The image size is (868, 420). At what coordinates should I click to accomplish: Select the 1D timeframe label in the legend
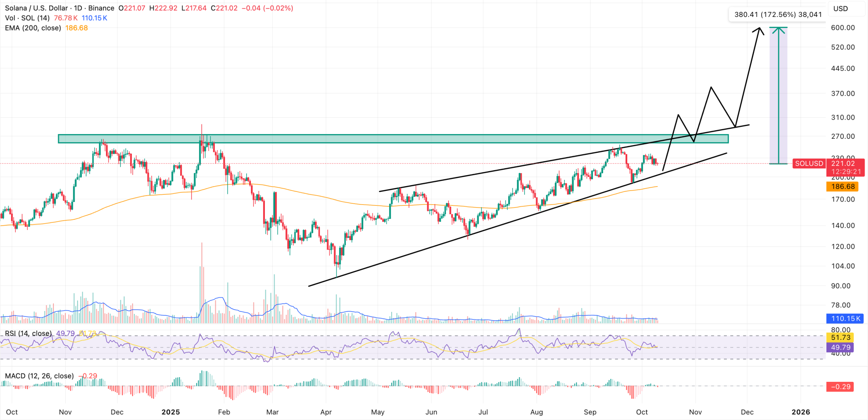click(78, 8)
